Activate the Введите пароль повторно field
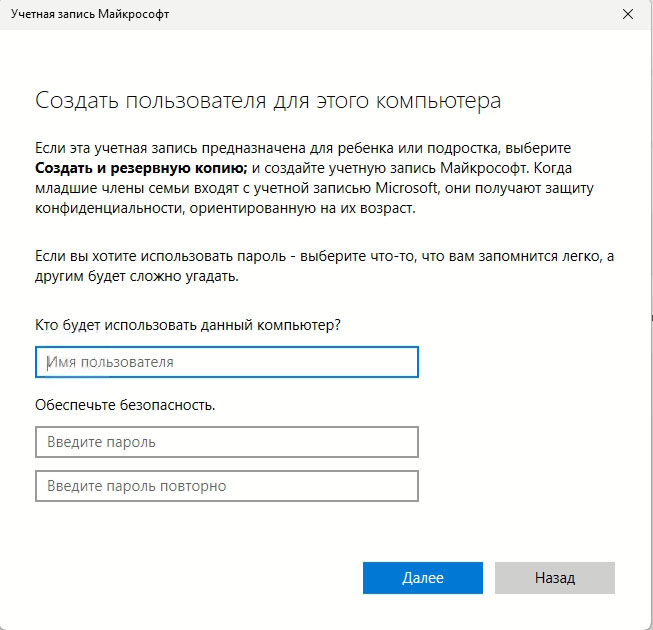Screen dimensions: 653x630 coord(227,486)
